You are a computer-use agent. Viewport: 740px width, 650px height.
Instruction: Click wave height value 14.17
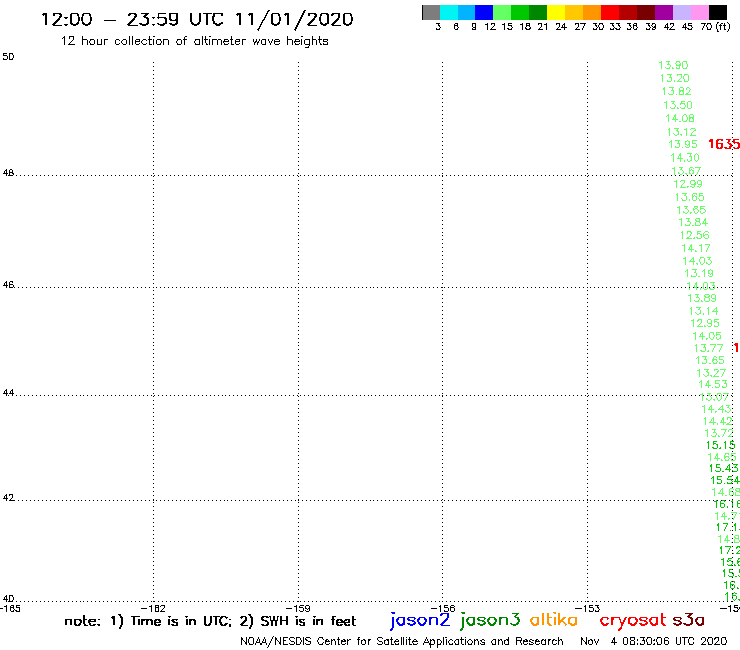[696, 248]
